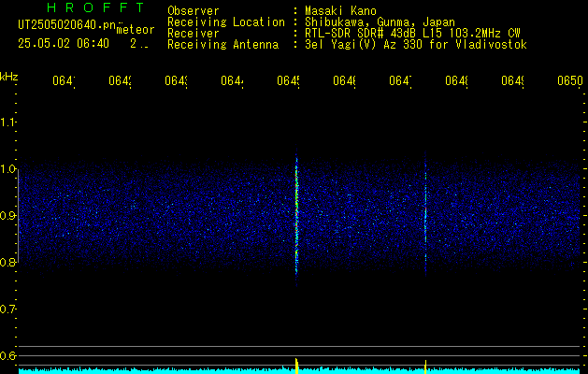Click the Receiving Antenna label
The height and width of the screenshot is (374, 588).
pos(223,45)
